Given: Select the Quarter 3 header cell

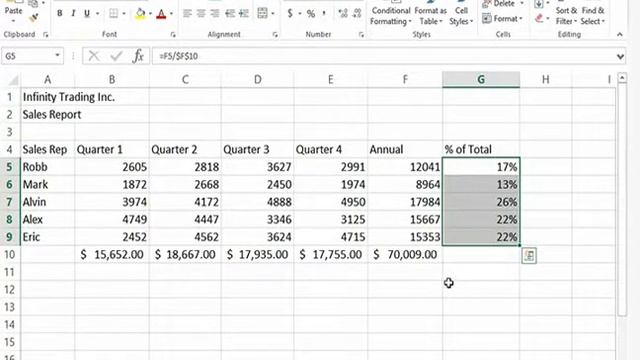Looking at the screenshot, I should [257, 149].
